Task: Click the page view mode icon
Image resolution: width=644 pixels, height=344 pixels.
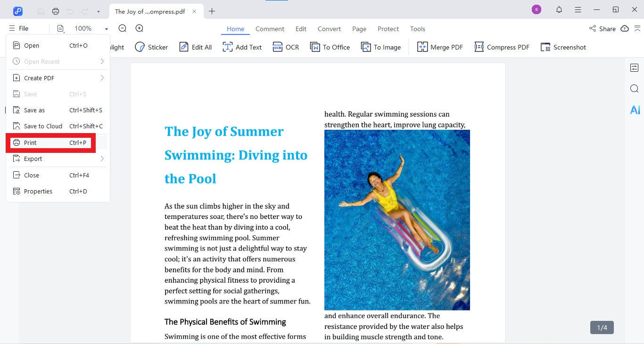Action: click(x=60, y=29)
